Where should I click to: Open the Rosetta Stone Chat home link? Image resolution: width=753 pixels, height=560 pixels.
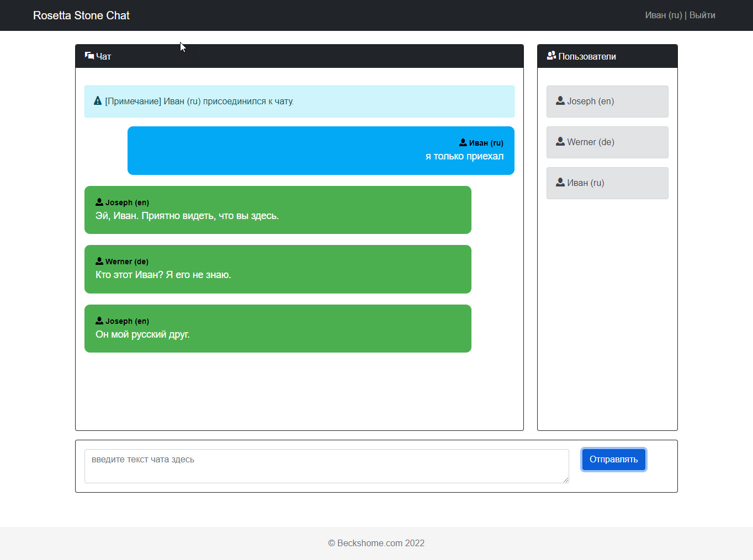(x=81, y=15)
